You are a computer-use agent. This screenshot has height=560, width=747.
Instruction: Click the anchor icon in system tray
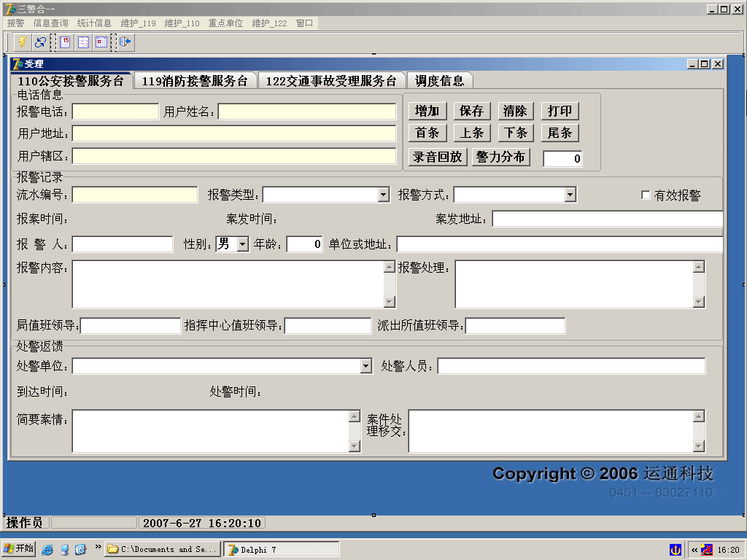pos(676,550)
